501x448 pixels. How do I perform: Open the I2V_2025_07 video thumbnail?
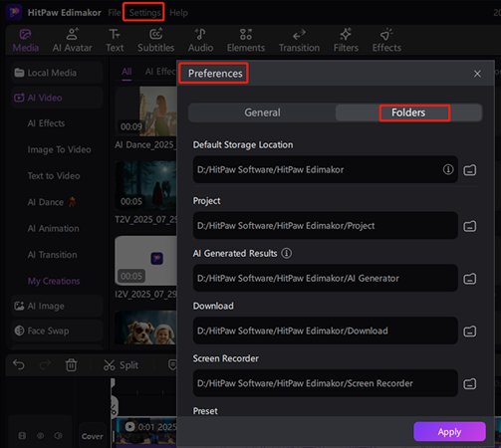[x=146, y=261]
